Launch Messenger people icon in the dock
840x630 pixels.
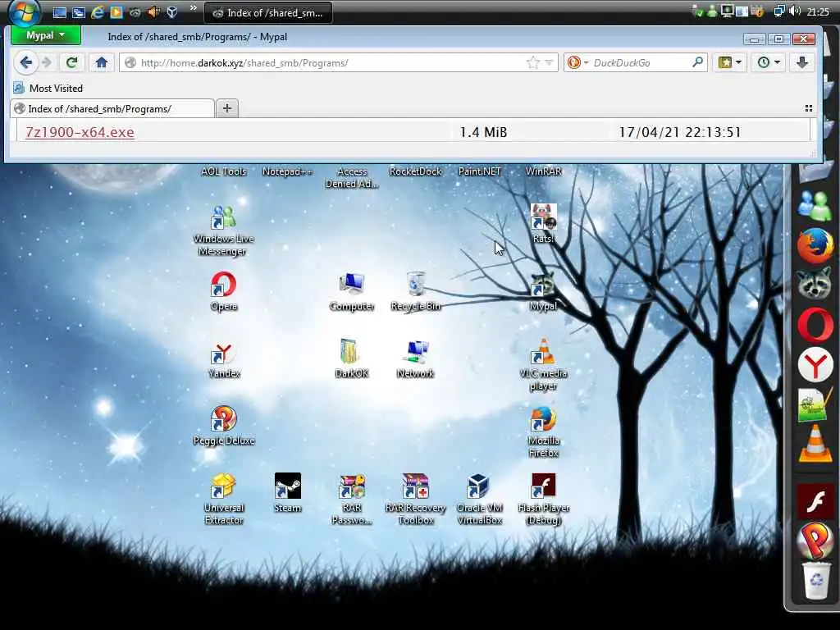click(x=815, y=206)
